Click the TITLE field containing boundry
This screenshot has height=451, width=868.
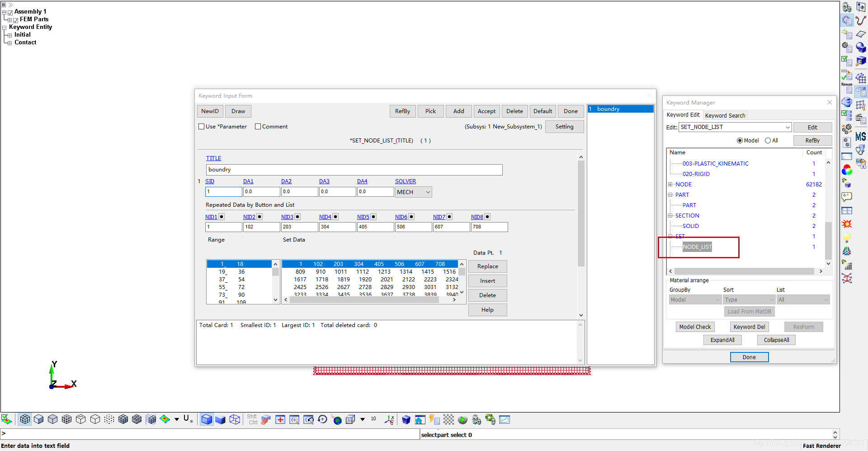click(x=354, y=170)
